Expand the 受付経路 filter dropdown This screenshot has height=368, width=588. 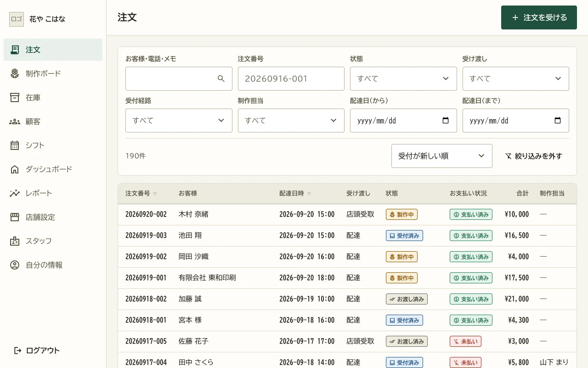[x=179, y=121]
